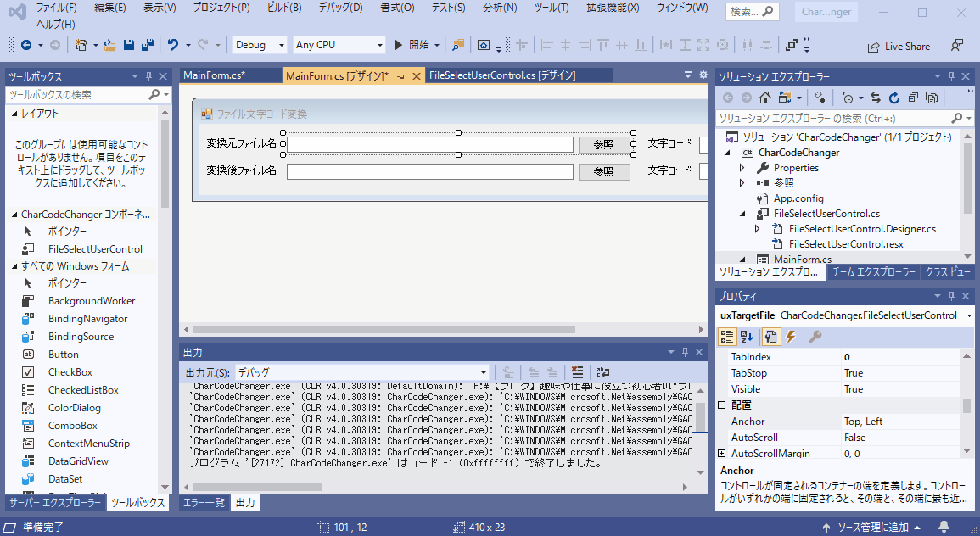The image size is (980, 536).
Task: Switch to the エラー一覧 tab
Action: 204,502
